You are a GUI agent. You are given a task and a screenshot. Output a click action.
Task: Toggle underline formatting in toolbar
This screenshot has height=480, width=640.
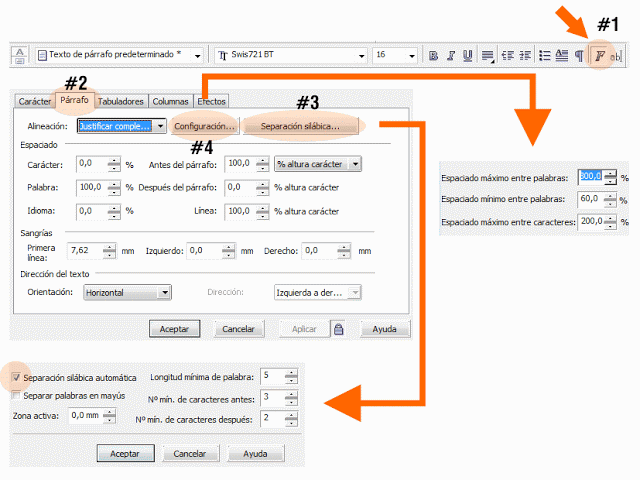coord(468,56)
